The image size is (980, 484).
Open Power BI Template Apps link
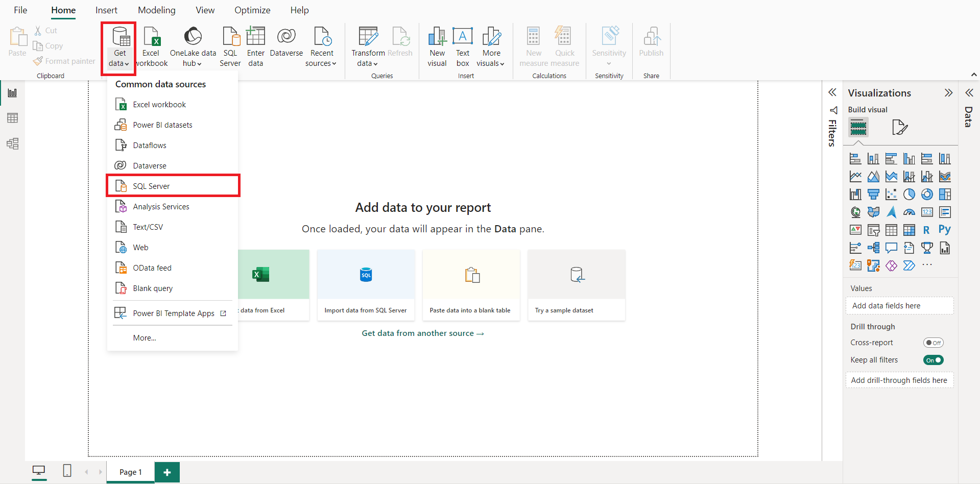(173, 313)
